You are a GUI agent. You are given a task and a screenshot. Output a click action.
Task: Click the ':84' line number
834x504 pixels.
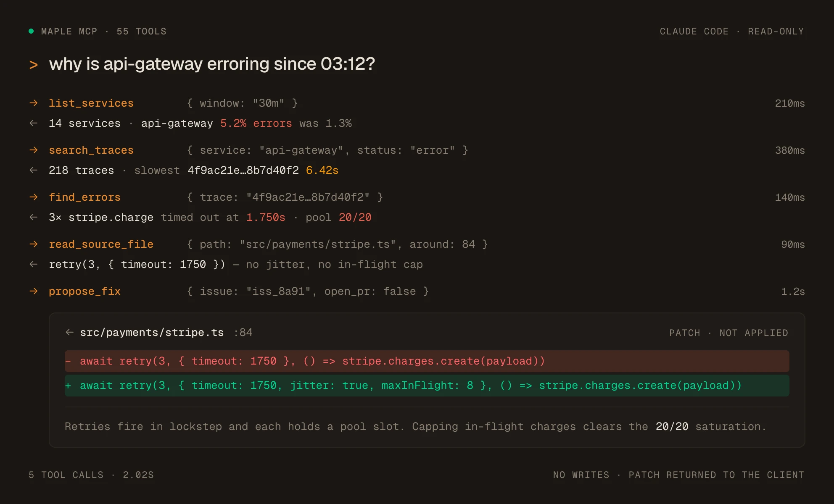click(x=243, y=333)
